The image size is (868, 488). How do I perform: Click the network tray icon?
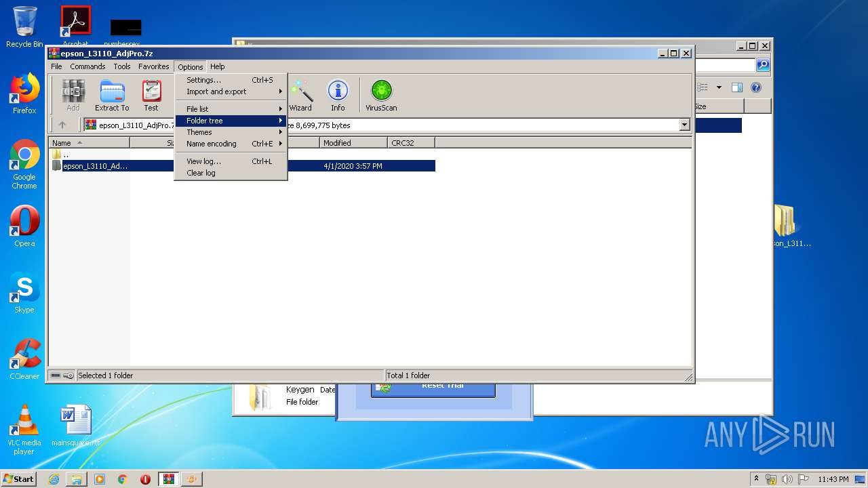pyautogui.click(x=771, y=479)
